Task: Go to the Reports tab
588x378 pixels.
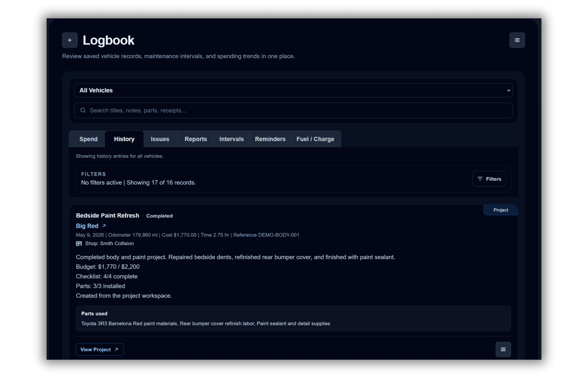Action: click(x=196, y=139)
